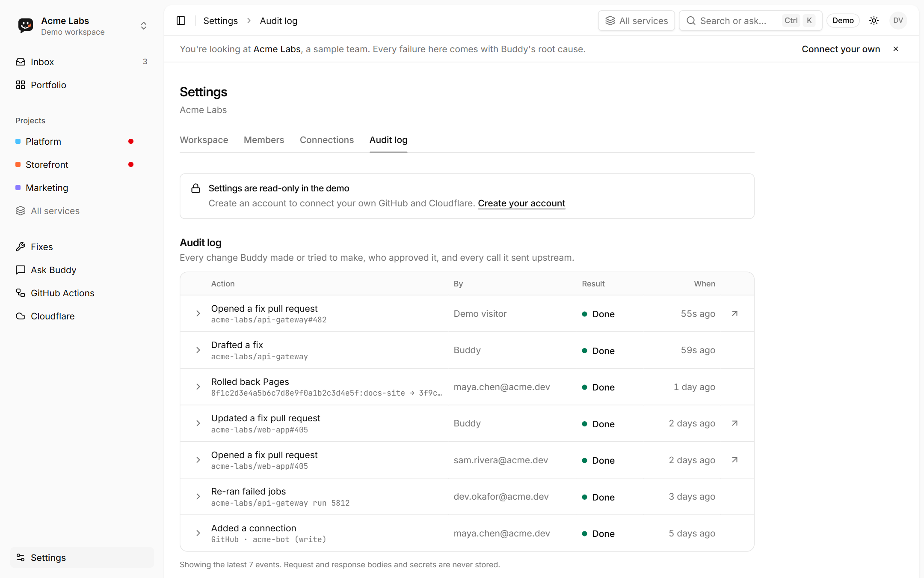Click acme-labs/api-gateway run 5812 text

pyautogui.click(x=280, y=503)
